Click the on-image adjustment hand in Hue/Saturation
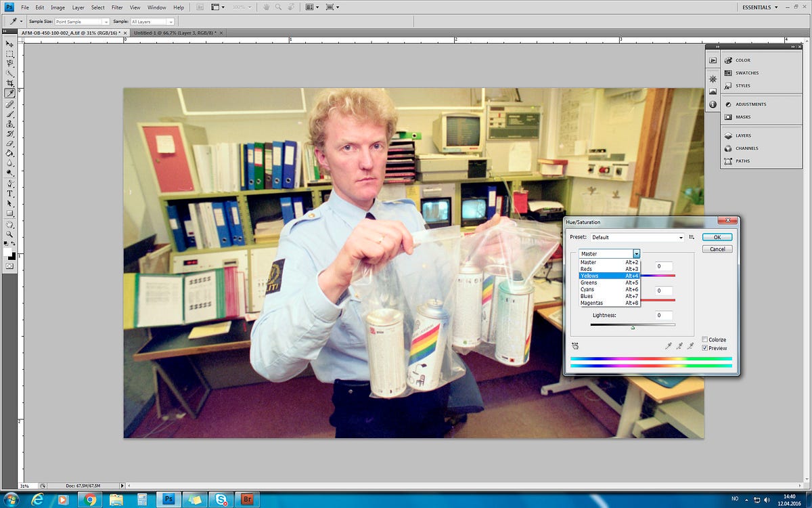This screenshot has height=508, width=812. coord(575,345)
